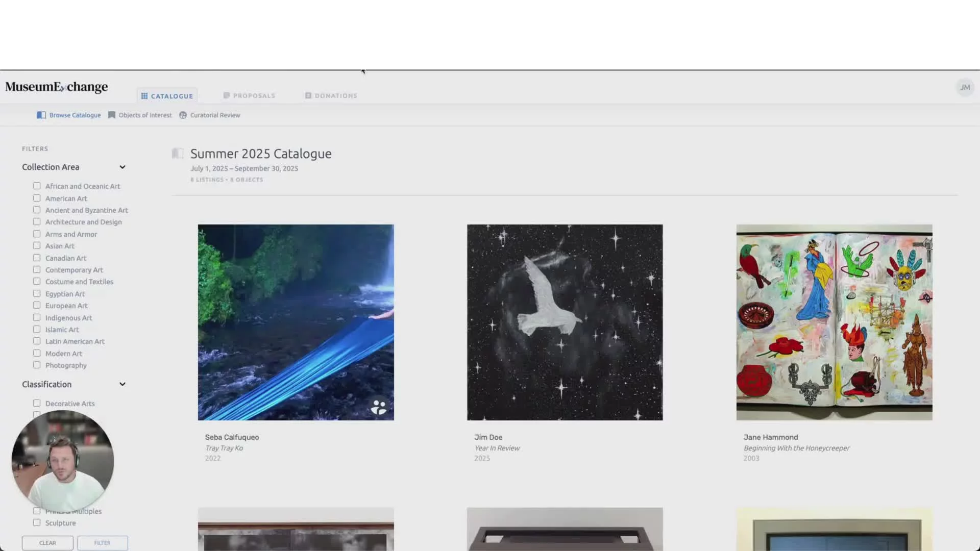Click the Browse Catalogue book icon

41,115
